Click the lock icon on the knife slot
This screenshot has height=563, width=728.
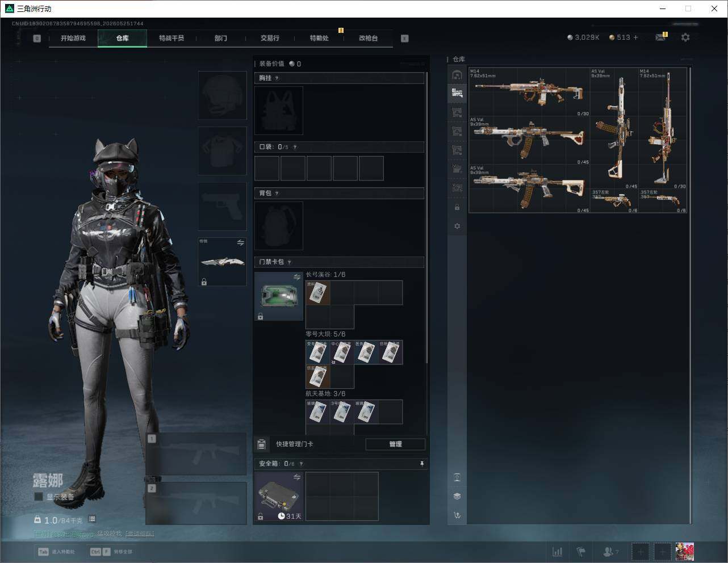(x=204, y=281)
